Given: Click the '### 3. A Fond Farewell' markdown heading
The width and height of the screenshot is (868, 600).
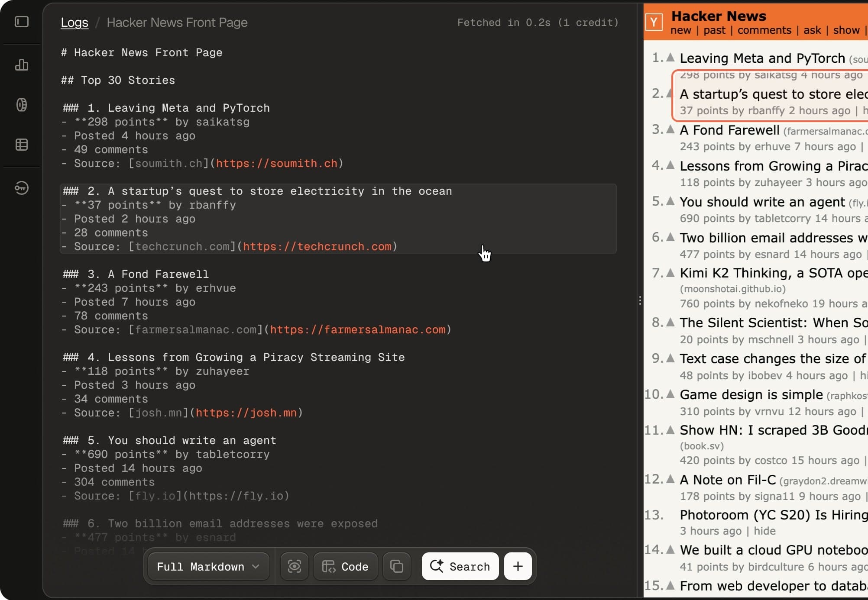Looking at the screenshot, I should pos(136,274).
